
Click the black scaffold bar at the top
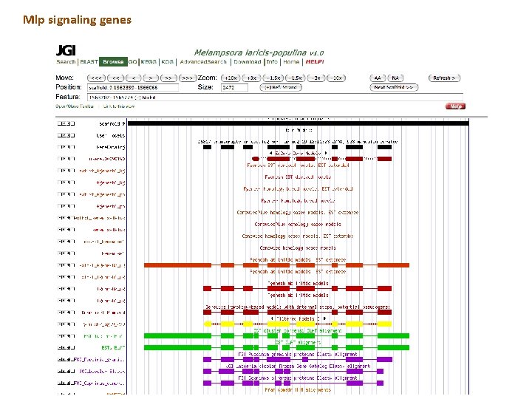click(x=299, y=123)
